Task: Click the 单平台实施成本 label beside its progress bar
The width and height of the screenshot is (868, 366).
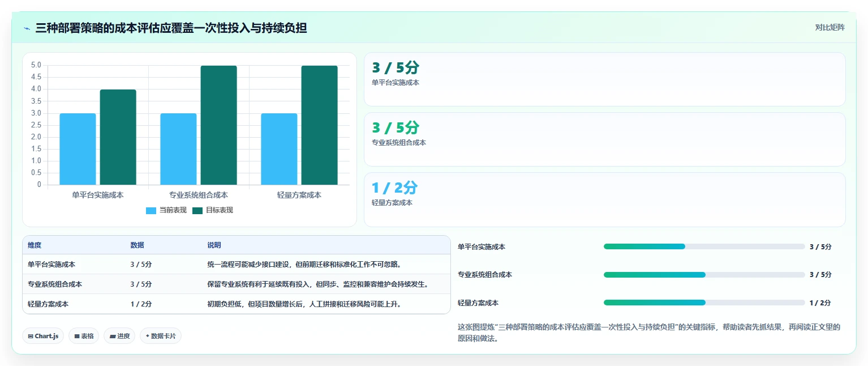Action: point(482,247)
